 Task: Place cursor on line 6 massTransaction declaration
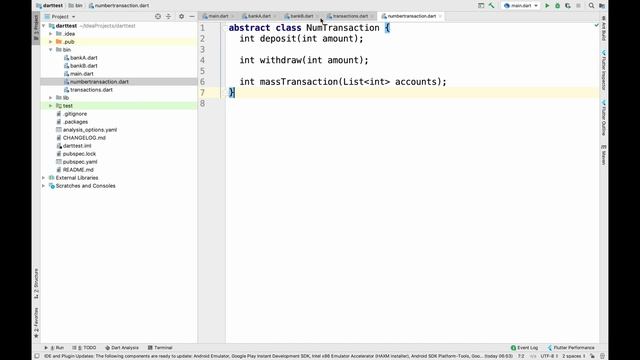pos(343,82)
